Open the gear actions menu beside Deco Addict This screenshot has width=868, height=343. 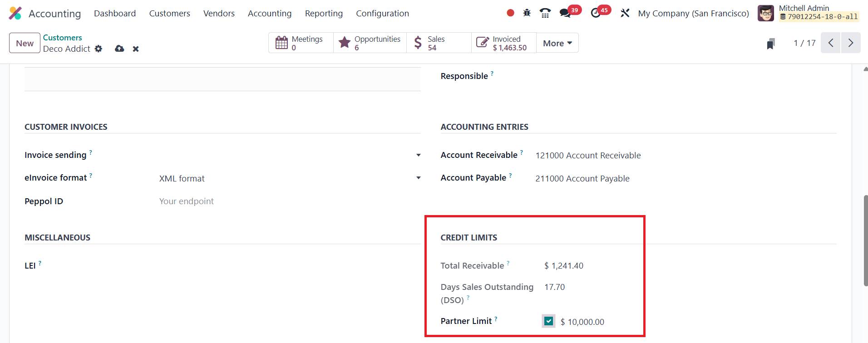pos(99,49)
